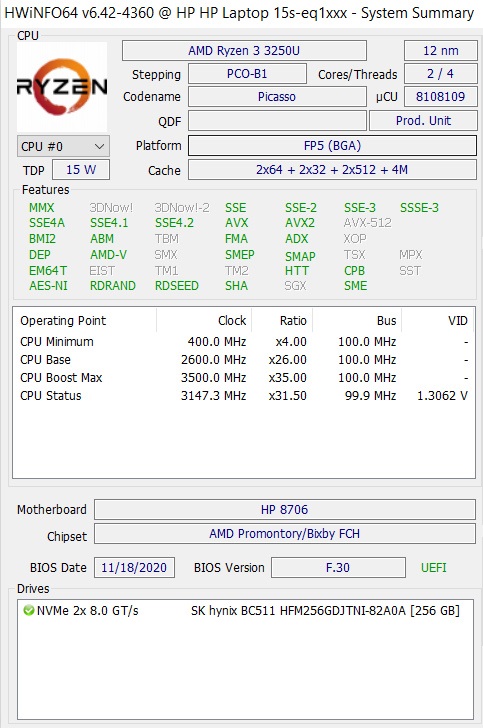Click the SME feature label
This screenshot has height=728, width=483.
coord(355,286)
